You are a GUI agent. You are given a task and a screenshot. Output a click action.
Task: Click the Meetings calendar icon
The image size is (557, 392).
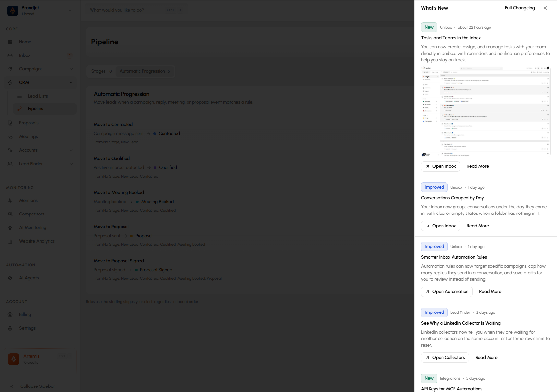(10, 137)
